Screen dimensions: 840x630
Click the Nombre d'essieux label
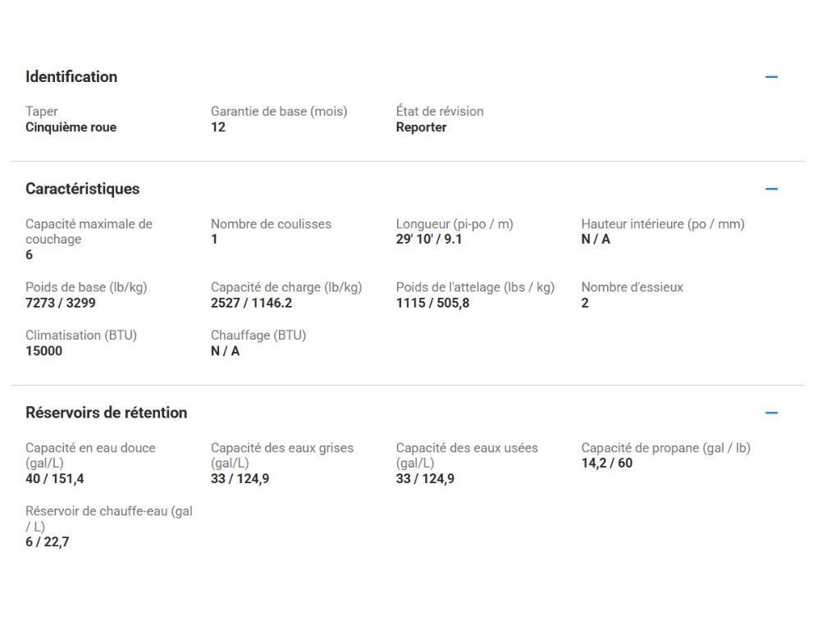pos(632,287)
